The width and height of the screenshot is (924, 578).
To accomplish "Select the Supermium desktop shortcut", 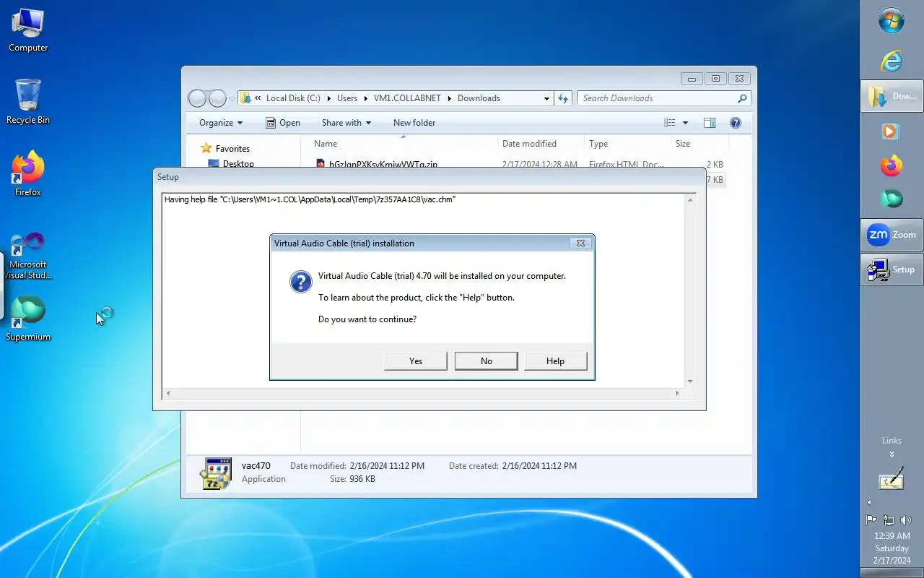I will [28, 319].
